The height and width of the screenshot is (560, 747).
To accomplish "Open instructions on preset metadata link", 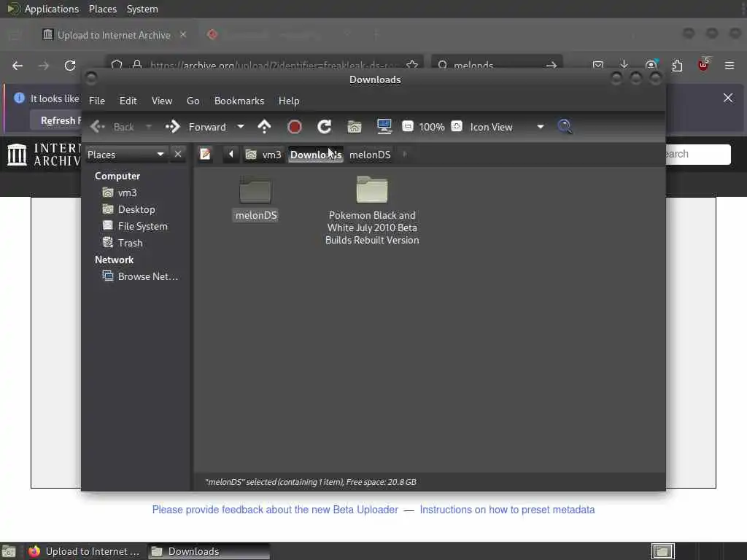I will [507, 510].
